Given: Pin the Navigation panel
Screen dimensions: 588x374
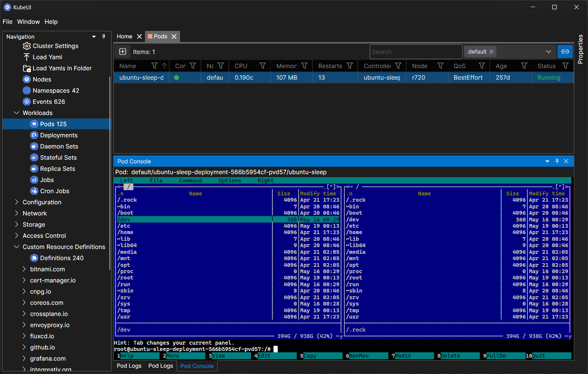Looking at the screenshot, I should pos(104,36).
